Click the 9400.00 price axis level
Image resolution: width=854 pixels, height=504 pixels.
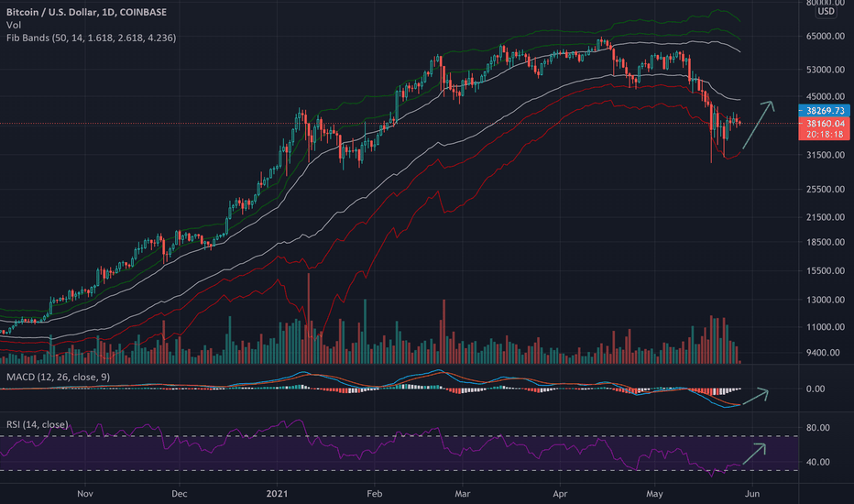[x=823, y=353]
